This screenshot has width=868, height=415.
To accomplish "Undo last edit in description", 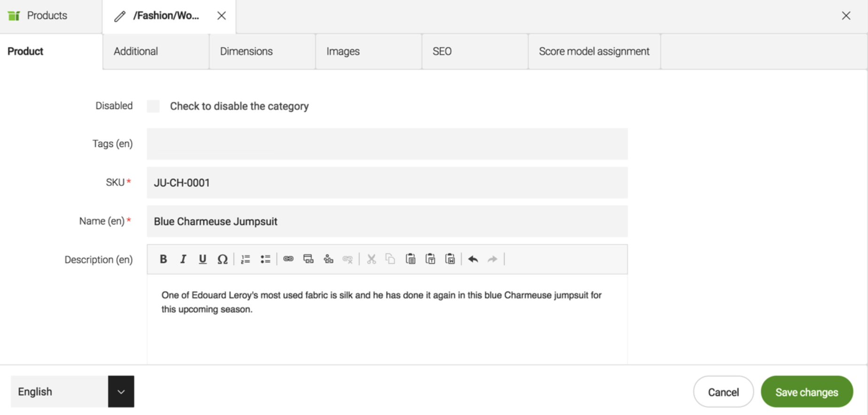I will [x=473, y=259].
